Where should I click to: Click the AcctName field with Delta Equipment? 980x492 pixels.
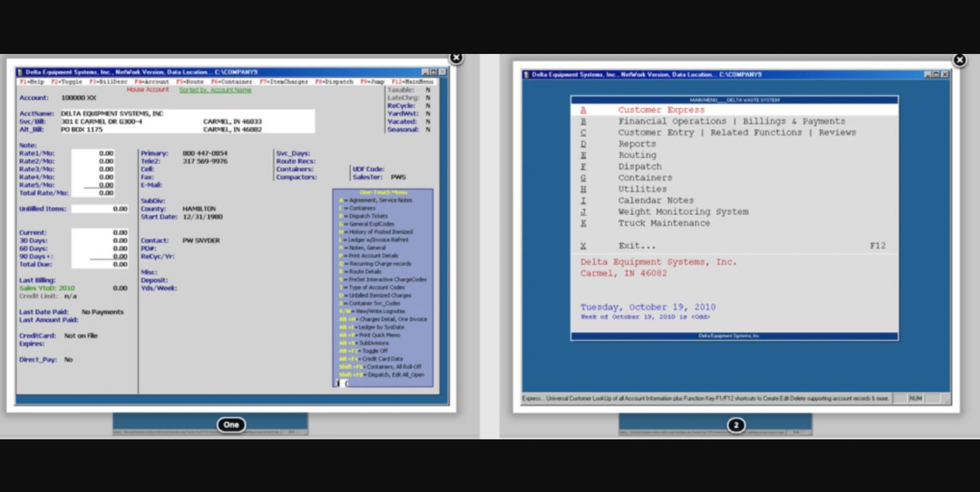(x=112, y=114)
